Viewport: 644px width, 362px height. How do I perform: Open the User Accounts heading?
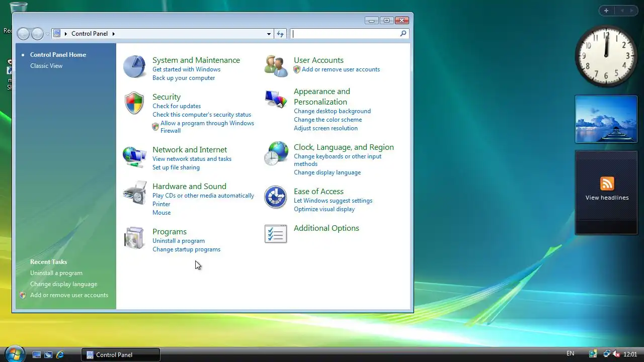[318, 60]
